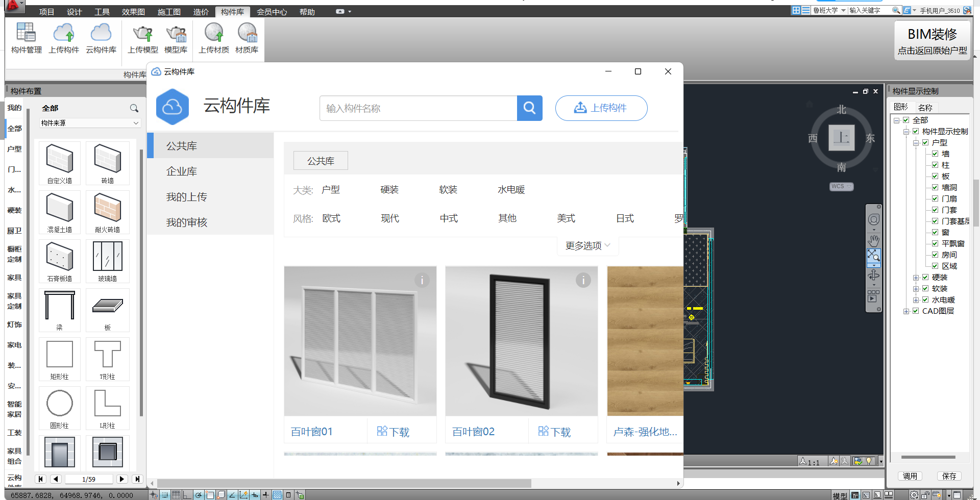Toggle the 柱 visibility checkbox
The height and width of the screenshot is (500, 980).
(x=935, y=165)
